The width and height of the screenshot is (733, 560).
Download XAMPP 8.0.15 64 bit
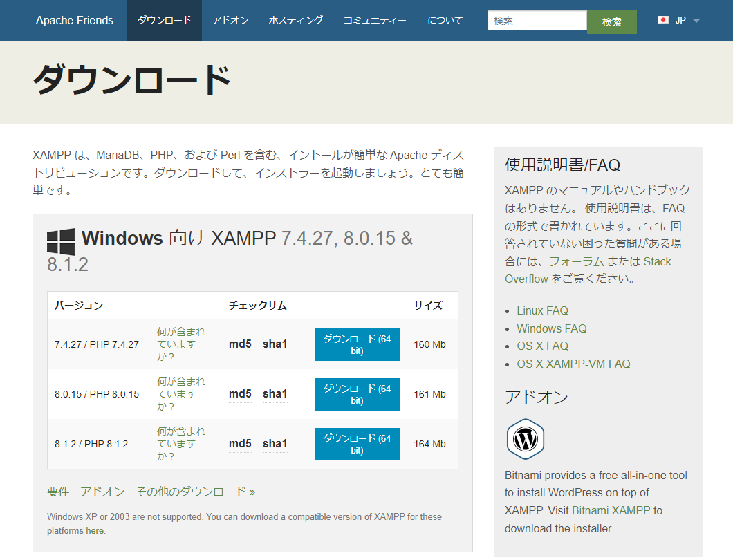click(x=357, y=394)
